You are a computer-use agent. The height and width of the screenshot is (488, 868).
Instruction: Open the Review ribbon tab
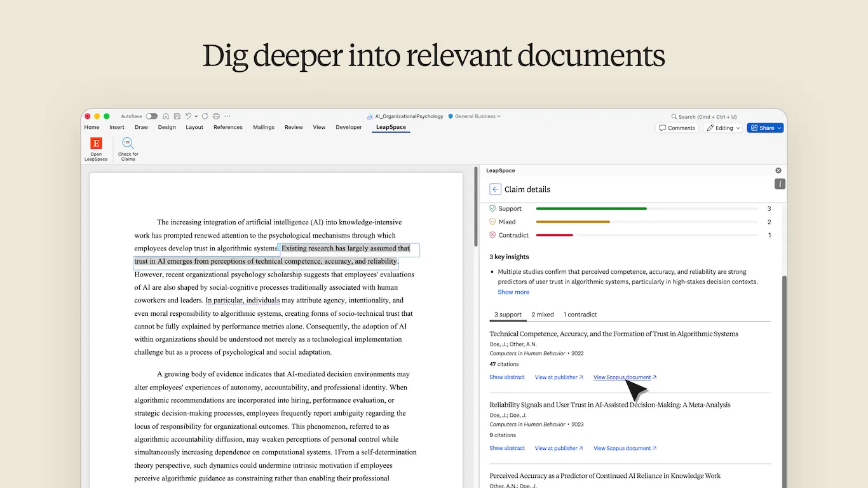tap(294, 127)
